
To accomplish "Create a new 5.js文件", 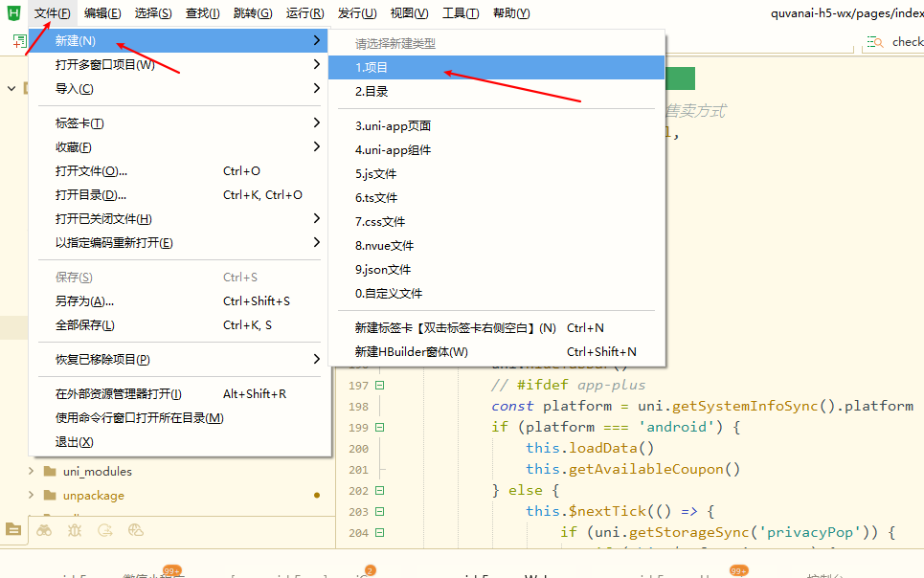I will (x=496, y=174).
